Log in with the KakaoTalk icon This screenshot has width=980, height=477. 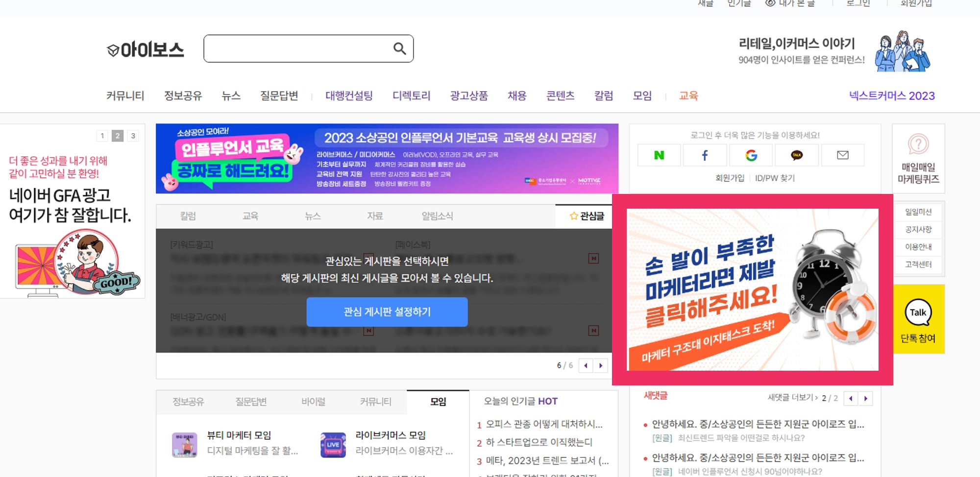[797, 155]
